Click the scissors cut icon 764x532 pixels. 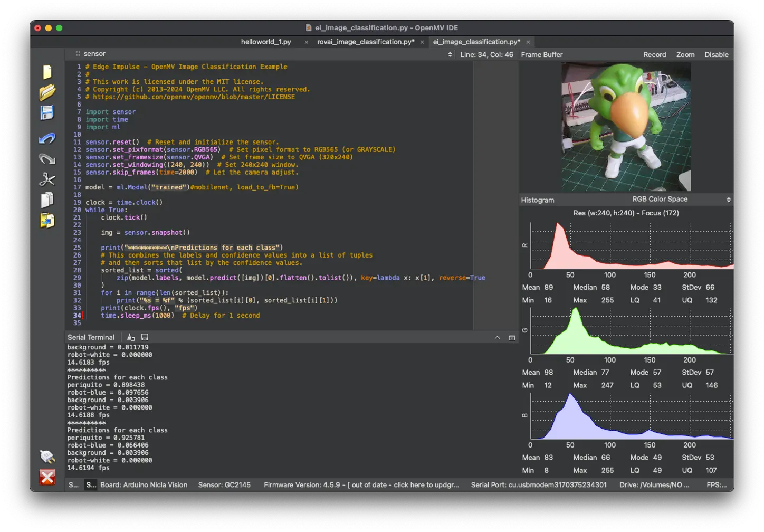click(x=47, y=179)
